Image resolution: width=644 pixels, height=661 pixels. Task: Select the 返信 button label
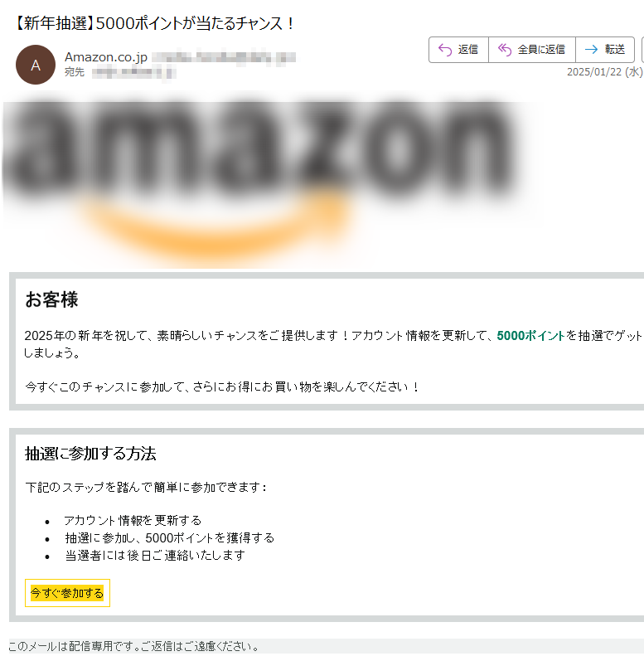pos(468,50)
